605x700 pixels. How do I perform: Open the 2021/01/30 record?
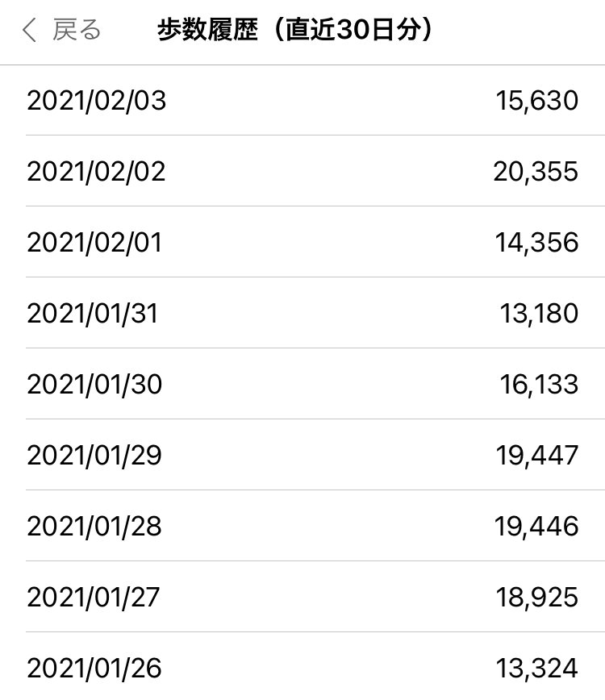(x=302, y=384)
